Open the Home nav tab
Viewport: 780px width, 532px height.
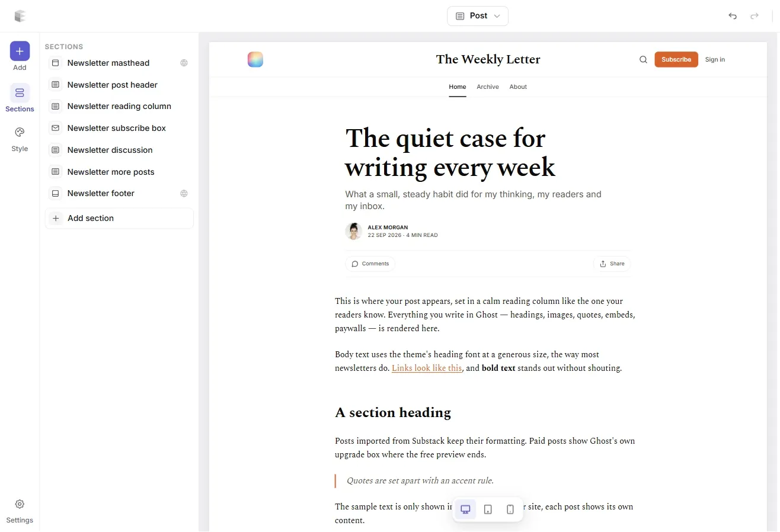[x=458, y=86]
